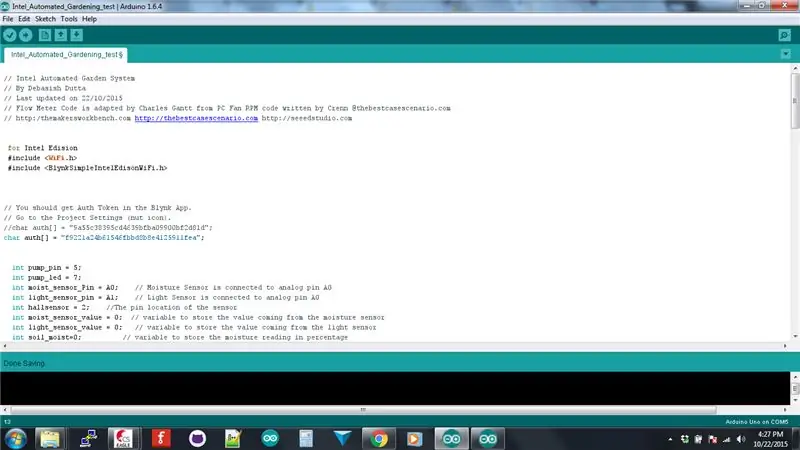
Task: Open the Tools menu
Action: coord(69,19)
